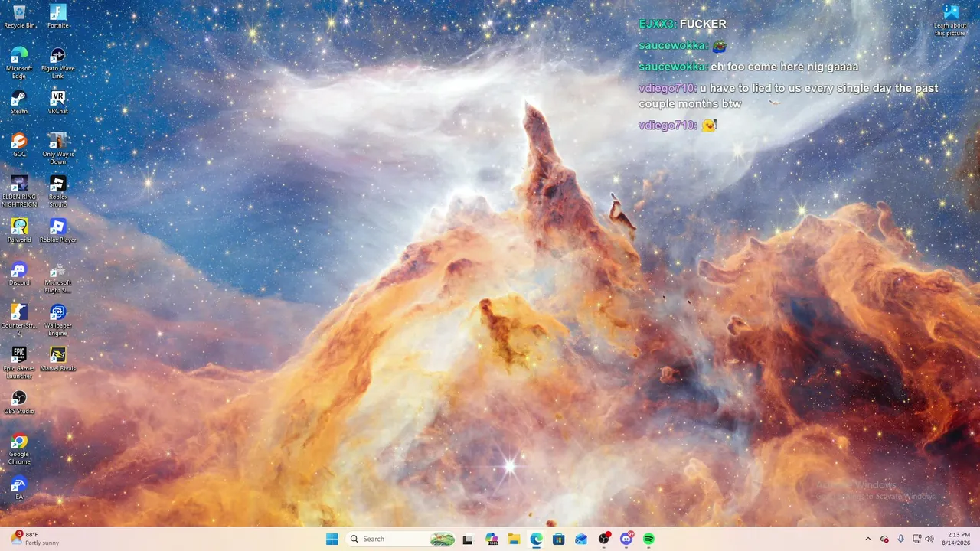Select the Roblox Player desktop icon

(x=58, y=230)
